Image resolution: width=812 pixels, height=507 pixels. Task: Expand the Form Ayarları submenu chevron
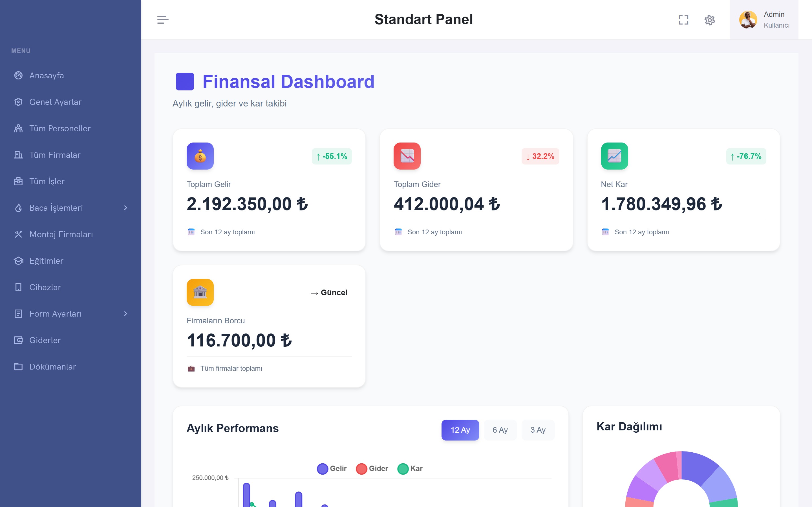click(125, 314)
